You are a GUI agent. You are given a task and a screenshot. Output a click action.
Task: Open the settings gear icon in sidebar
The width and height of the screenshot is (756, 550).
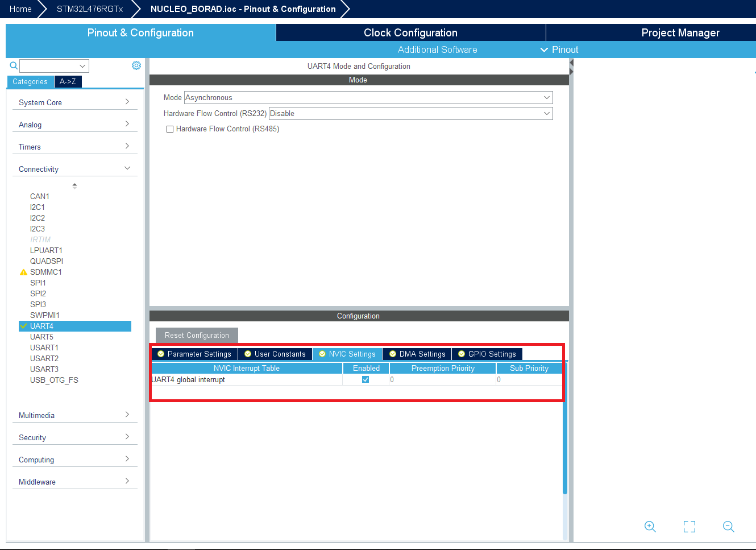click(136, 65)
